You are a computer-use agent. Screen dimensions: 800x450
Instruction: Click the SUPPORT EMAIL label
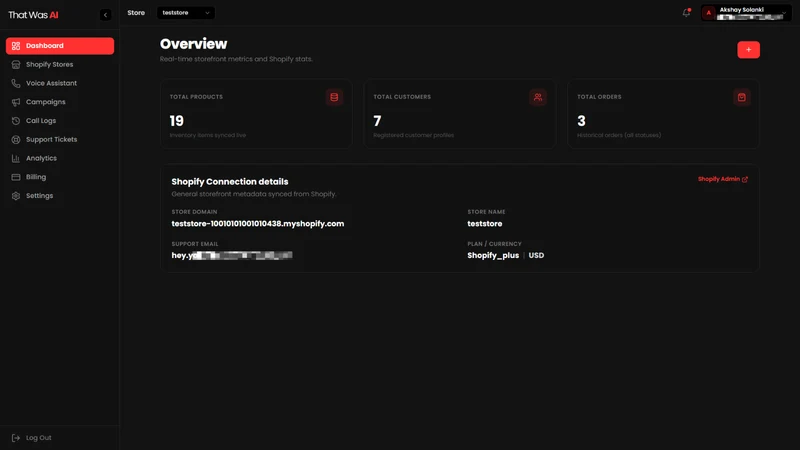point(195,244)
